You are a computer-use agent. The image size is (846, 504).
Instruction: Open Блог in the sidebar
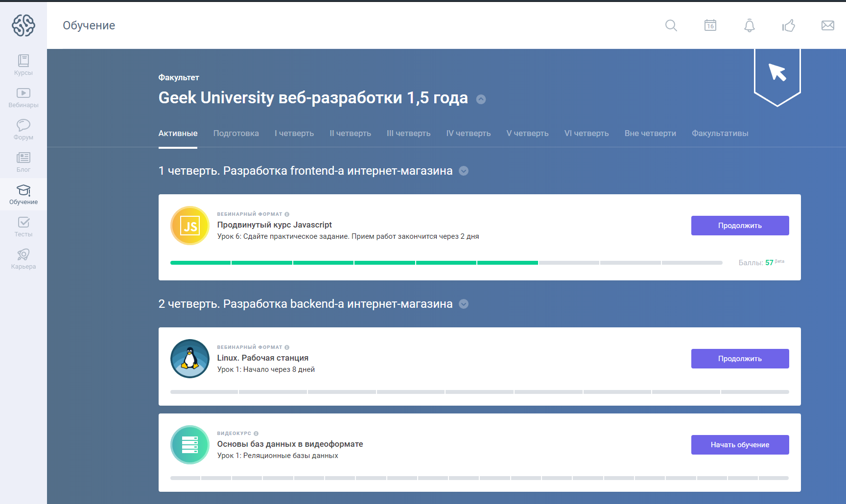23,162
